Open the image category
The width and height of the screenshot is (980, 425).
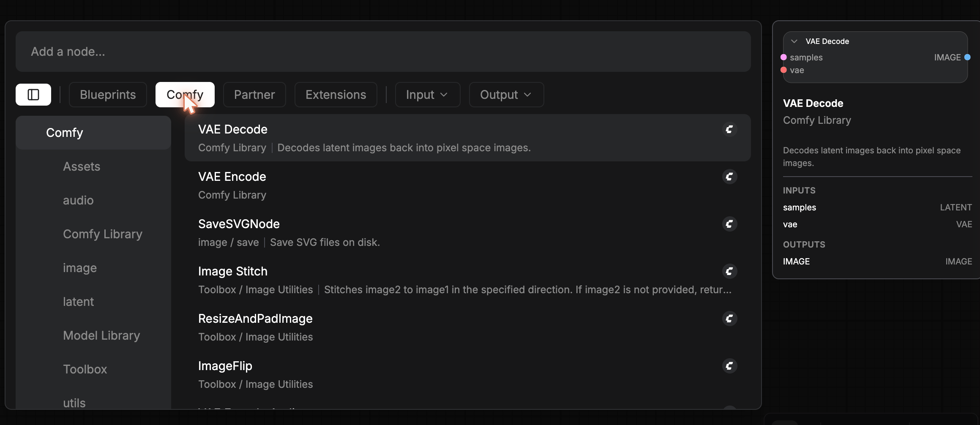coord(93,268)
